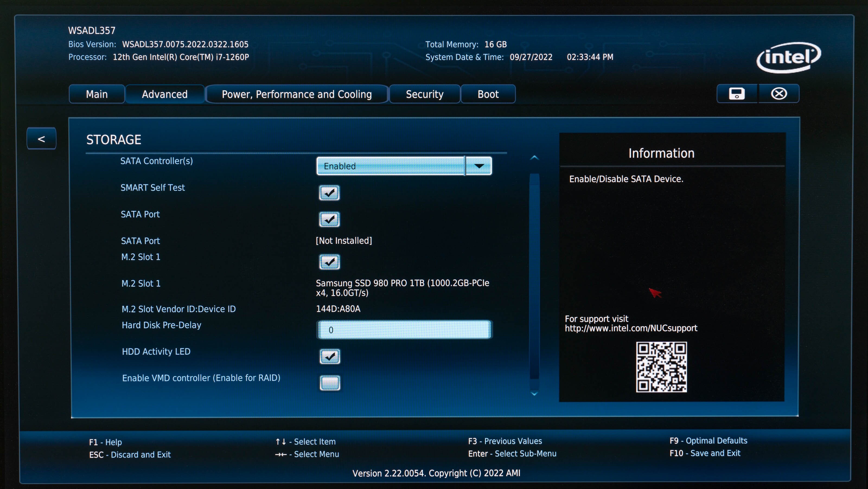This screenshot has width=868, height=489.
Task: Go to the Boot tab
Action: point(488,94)
